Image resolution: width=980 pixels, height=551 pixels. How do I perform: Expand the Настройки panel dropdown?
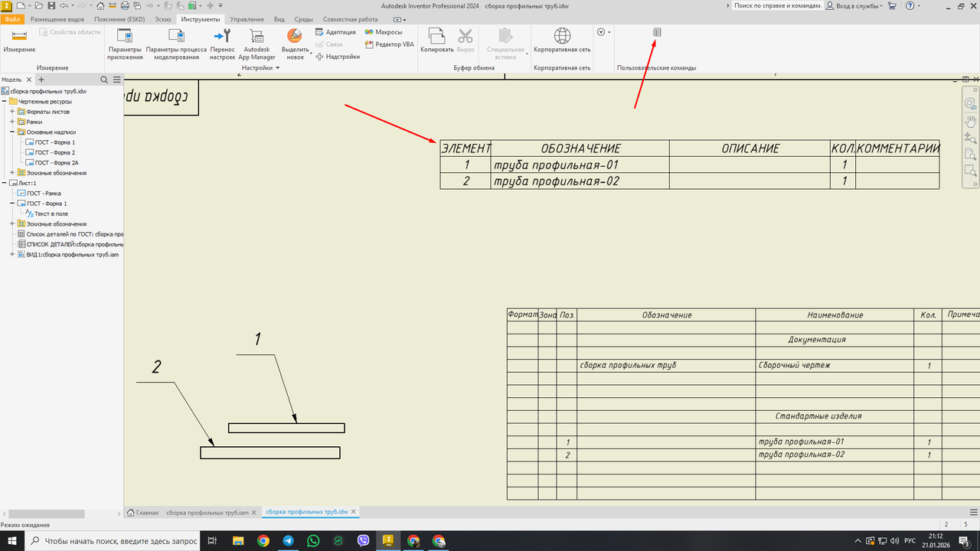(261, 68)
